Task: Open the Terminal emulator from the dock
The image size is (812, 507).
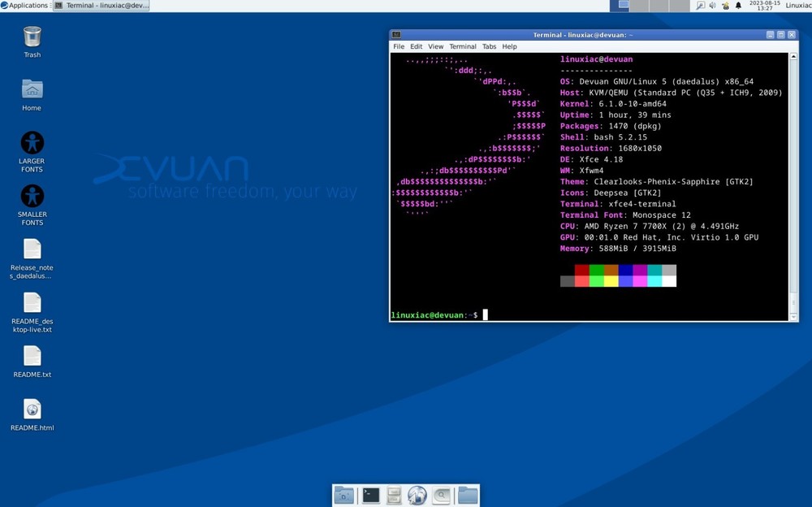Action: pos(370,495)
